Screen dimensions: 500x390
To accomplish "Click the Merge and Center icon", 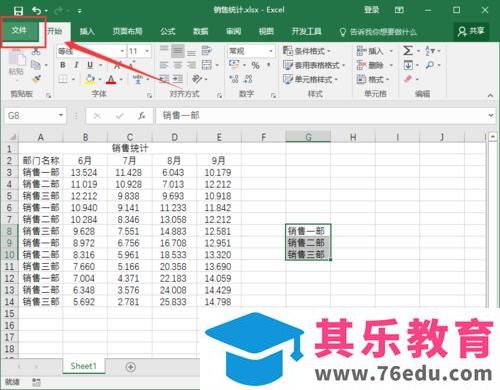I will coord(207,65).
